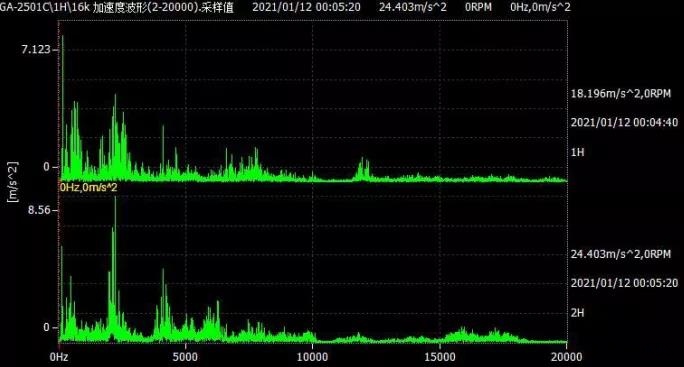Viewport: 684px width, 367px height.
Task: Click the yellow 0Hz,0m/s^2 cursor readout
Action: pos(89,188)
